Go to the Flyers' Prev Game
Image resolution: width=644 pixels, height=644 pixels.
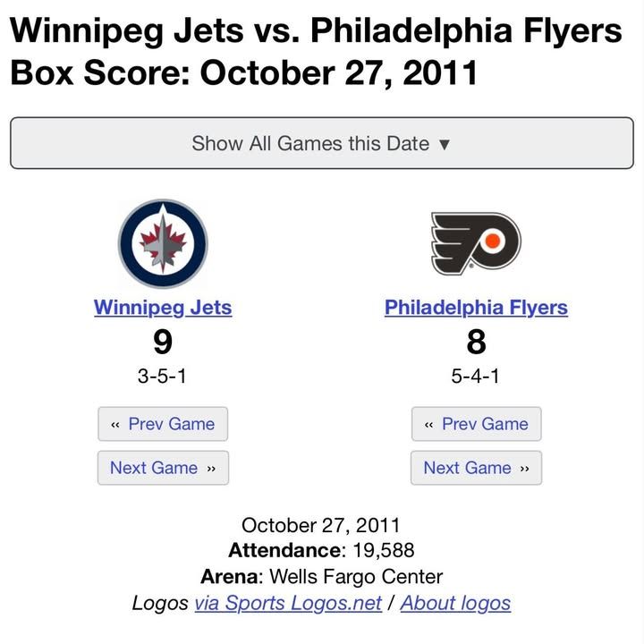pyautogui.click(x=476, y=424)
